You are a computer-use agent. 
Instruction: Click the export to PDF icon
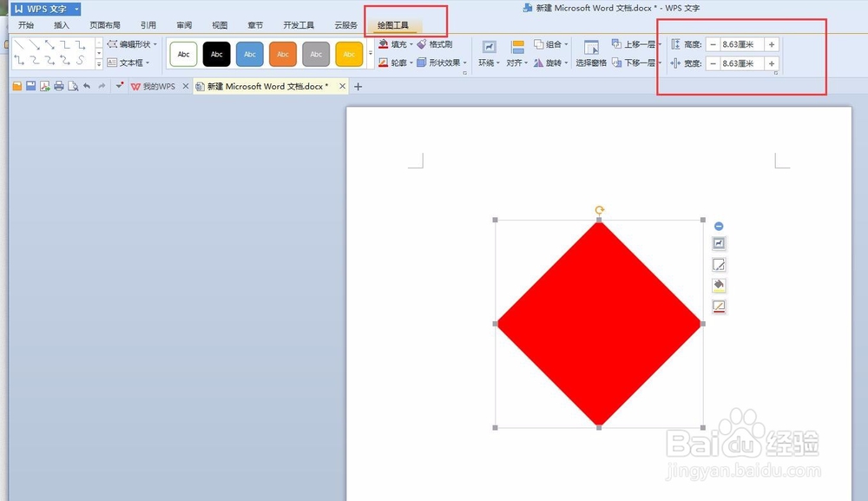[45, 86]
